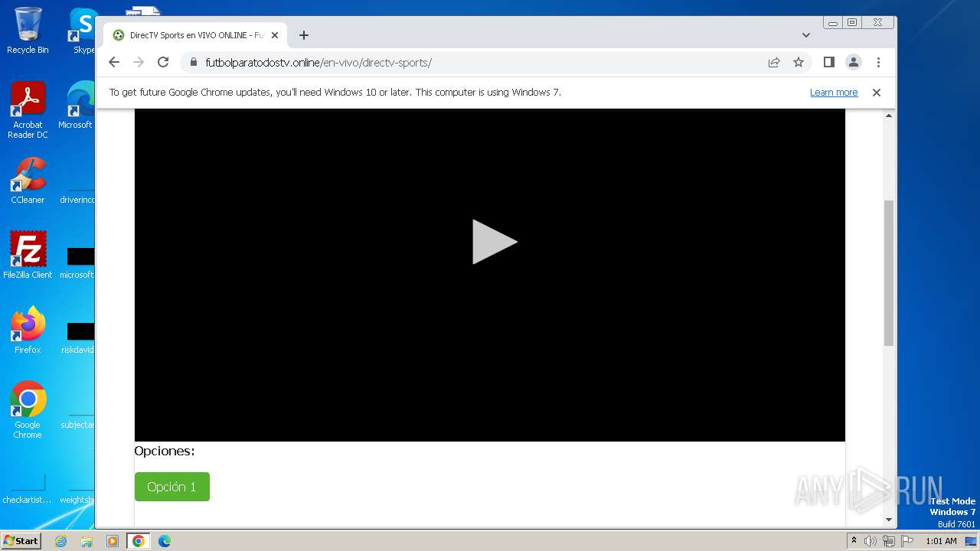
Task: Show hidden tray icons arrow
Action: tap(854, 541)
